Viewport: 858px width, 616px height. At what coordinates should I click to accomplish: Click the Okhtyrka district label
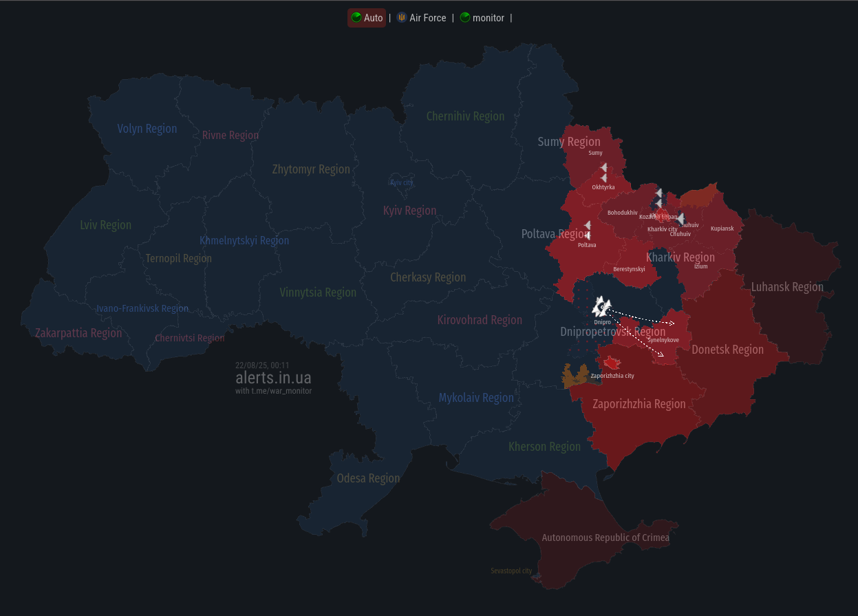coord(603,187)
